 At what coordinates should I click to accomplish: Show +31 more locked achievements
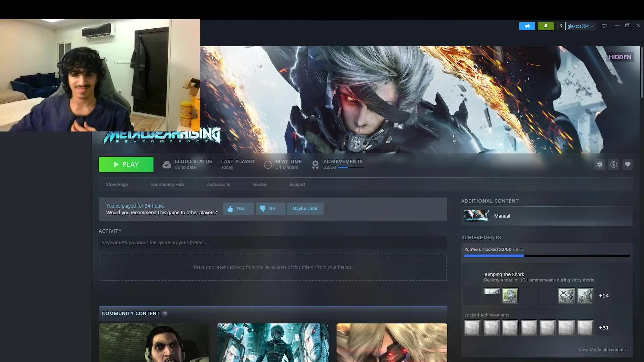(604, 328)
